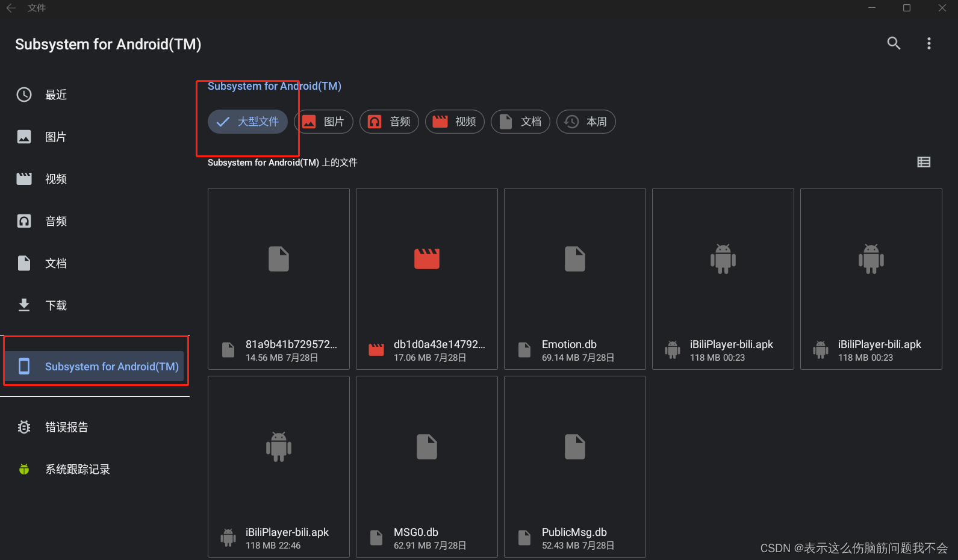Image resolution: width=958 pixels, height=560 pixels.
Task: Click small file icon beside PublicMsg.db name
Action: (524, 538)
